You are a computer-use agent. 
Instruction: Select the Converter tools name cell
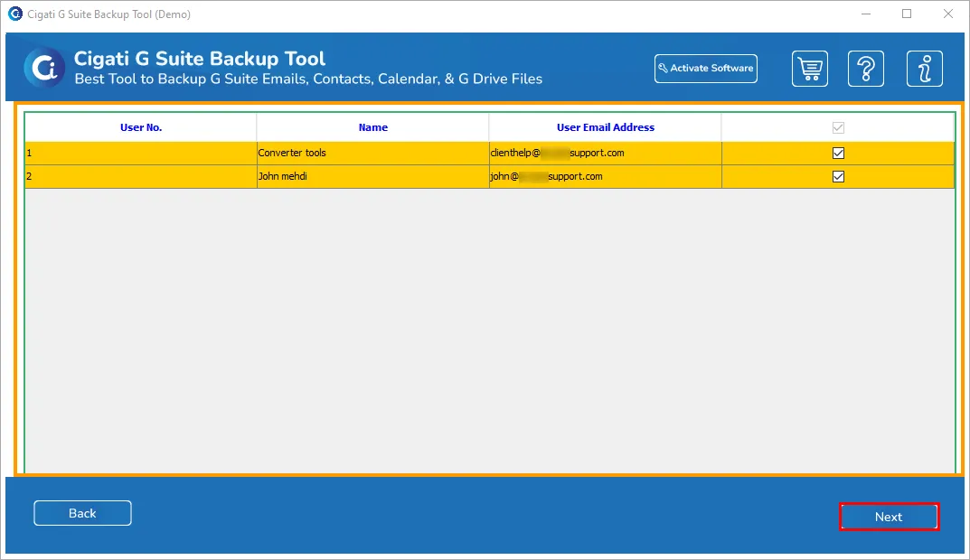[x=373, y=154]
